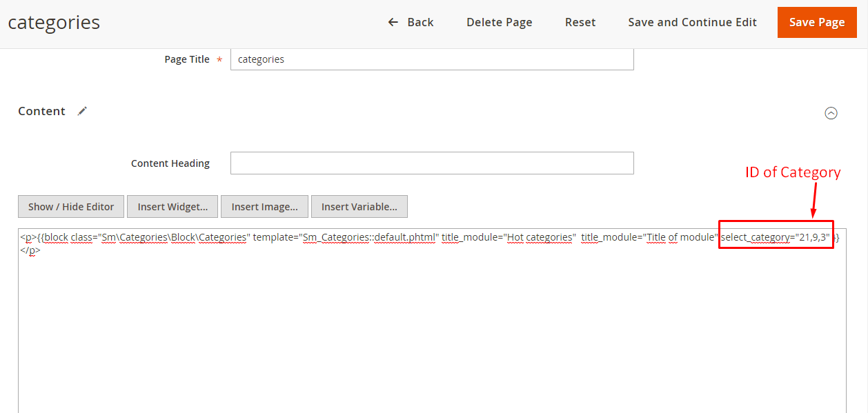
Task: Click the Insert Variable button
Action: (x=359, y=206)
